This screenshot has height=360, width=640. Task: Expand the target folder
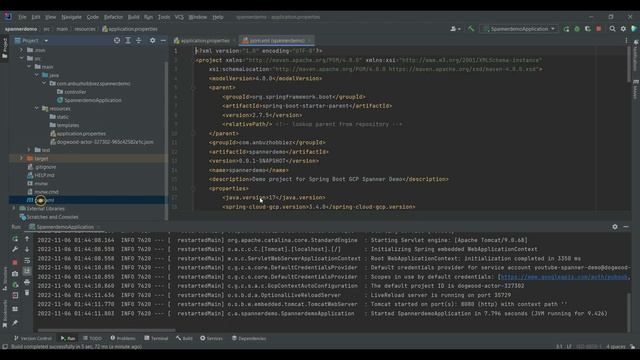click(x=22, y=158)
